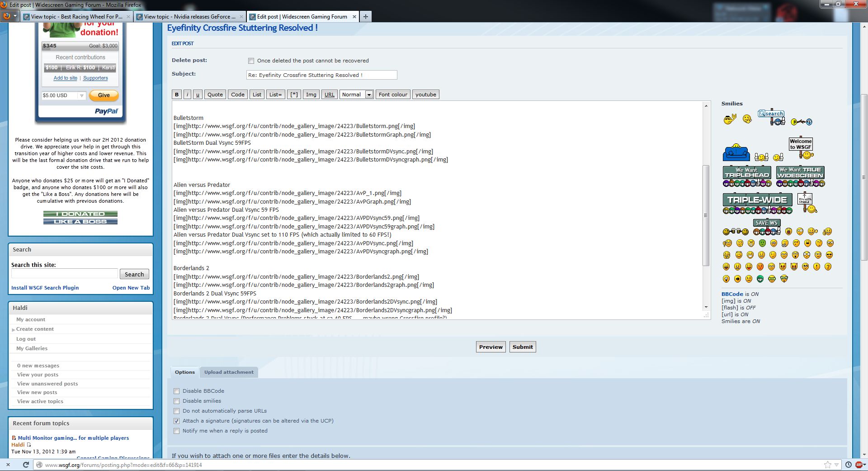Apply underline with the u button
This screenshot has width=868, height=471.
[198, 95]
